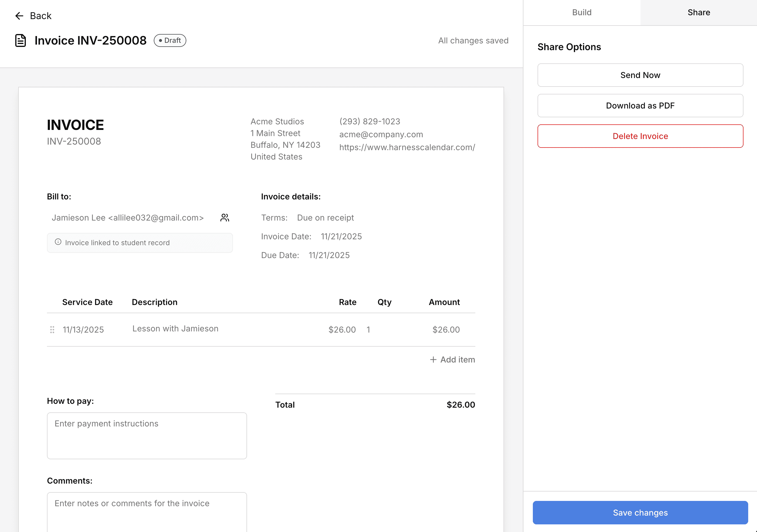The image size is (757, 532).
Task: Switch to the Share tab
Action: point(699,12)
